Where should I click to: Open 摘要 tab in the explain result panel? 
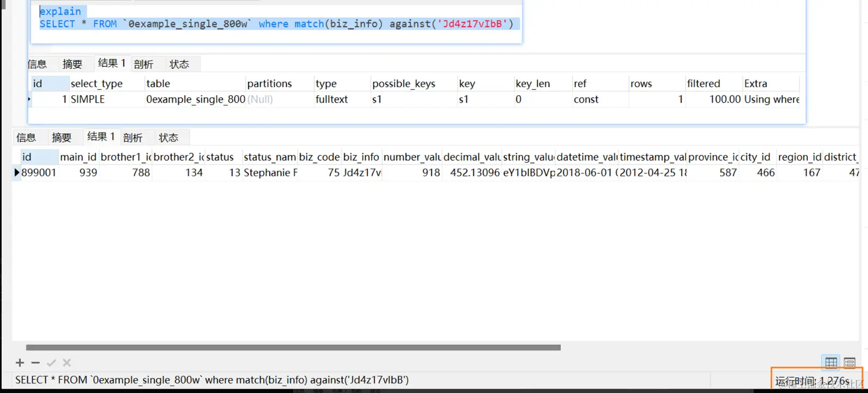coord(72,65)
